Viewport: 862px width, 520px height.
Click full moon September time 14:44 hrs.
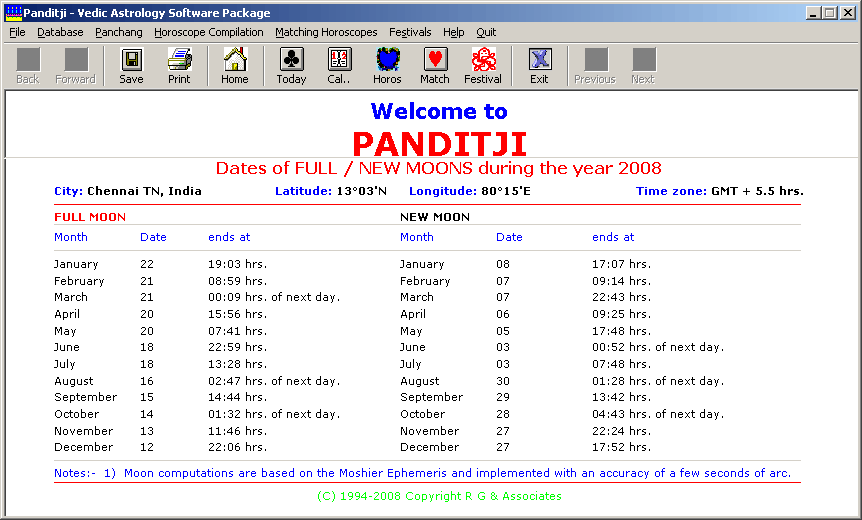click(237, 397)
